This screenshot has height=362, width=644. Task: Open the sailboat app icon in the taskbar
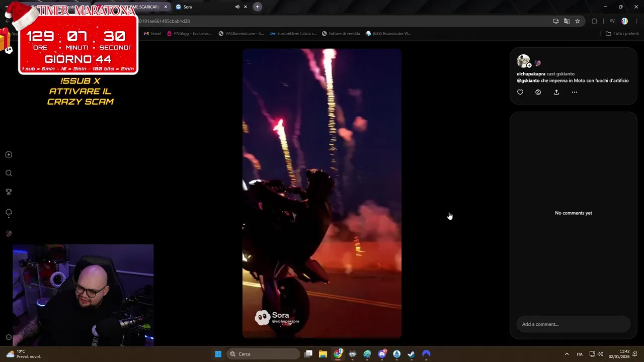[397, 354]
